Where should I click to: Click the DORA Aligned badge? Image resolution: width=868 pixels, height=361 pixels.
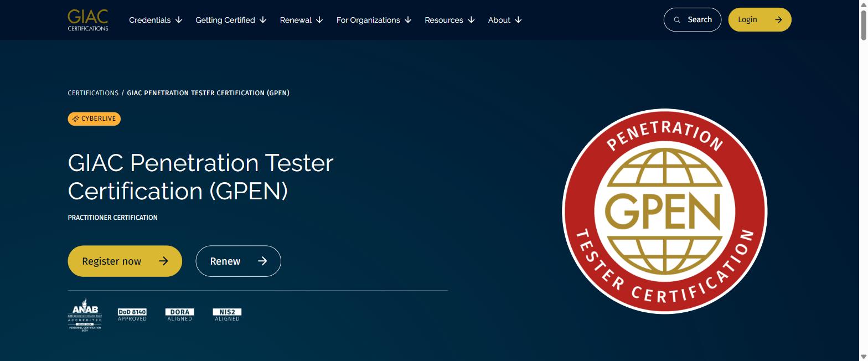(x=180, y=315)
